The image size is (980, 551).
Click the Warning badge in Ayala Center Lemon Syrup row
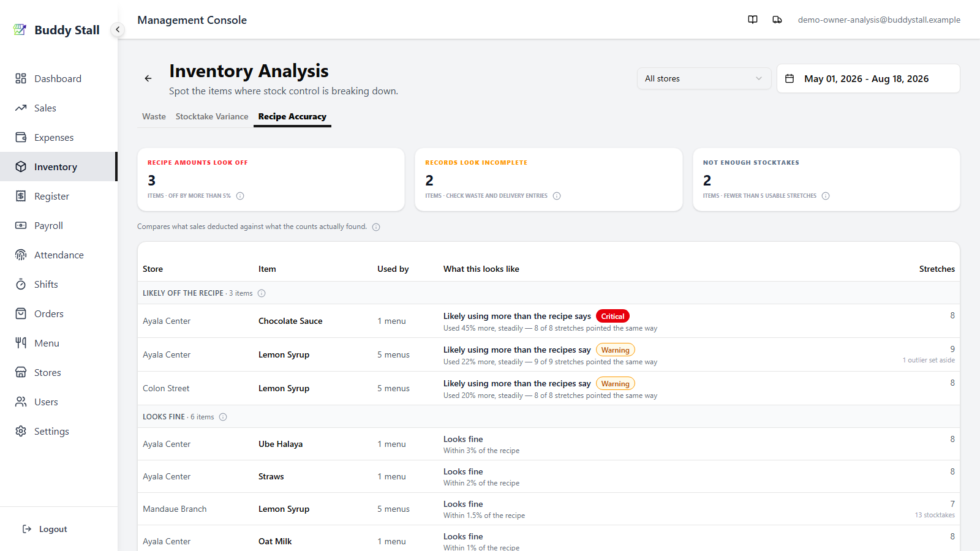tap(616, 350)
